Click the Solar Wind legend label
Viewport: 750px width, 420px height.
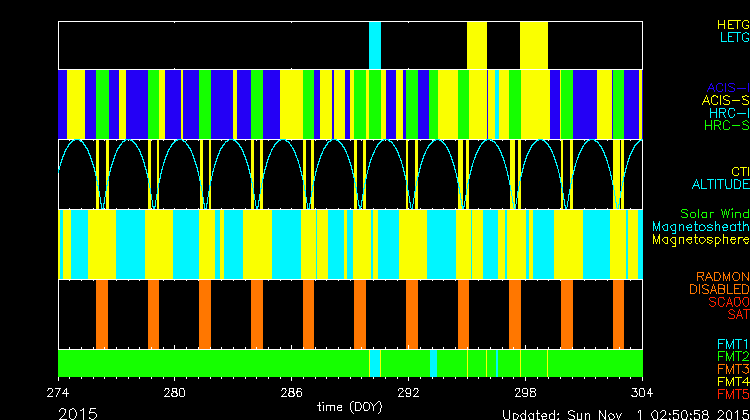point(714,214)
